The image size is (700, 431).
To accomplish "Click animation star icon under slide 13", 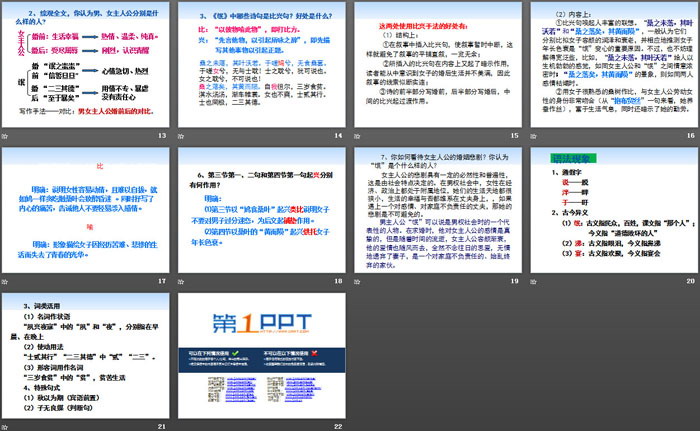I will point(5,136).
